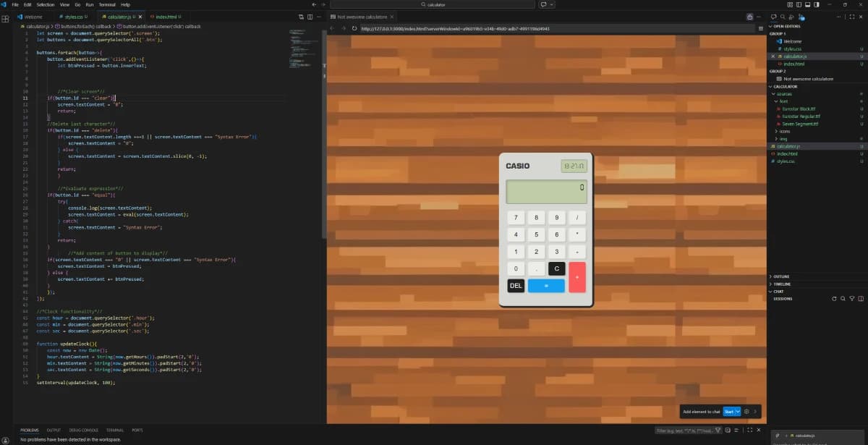Image resolution: width=868 pixels, height=445 pixels.
Task: Click the calculator DEL key
Action: pos(516,286)
